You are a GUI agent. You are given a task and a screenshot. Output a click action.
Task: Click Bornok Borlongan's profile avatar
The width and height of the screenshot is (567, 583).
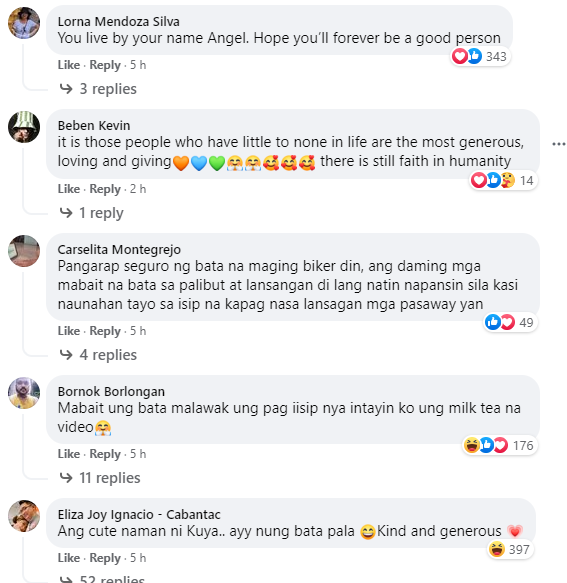click(24, 393)
